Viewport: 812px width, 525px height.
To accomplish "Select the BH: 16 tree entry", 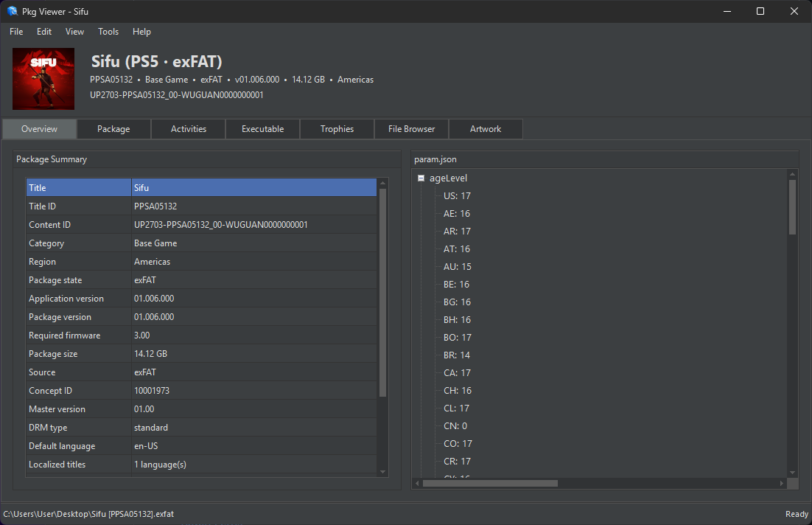I will pos(458,320).
